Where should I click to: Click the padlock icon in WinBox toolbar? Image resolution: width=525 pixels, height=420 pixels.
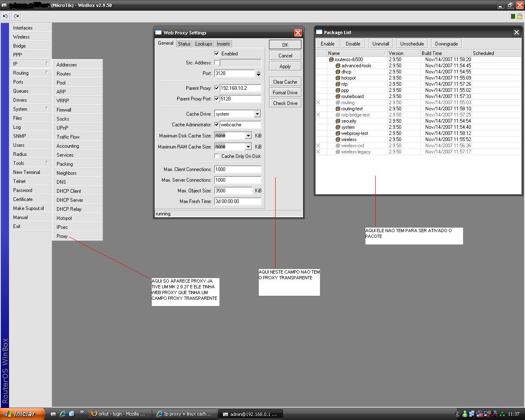pyautogui.click(x=520, y=16)
